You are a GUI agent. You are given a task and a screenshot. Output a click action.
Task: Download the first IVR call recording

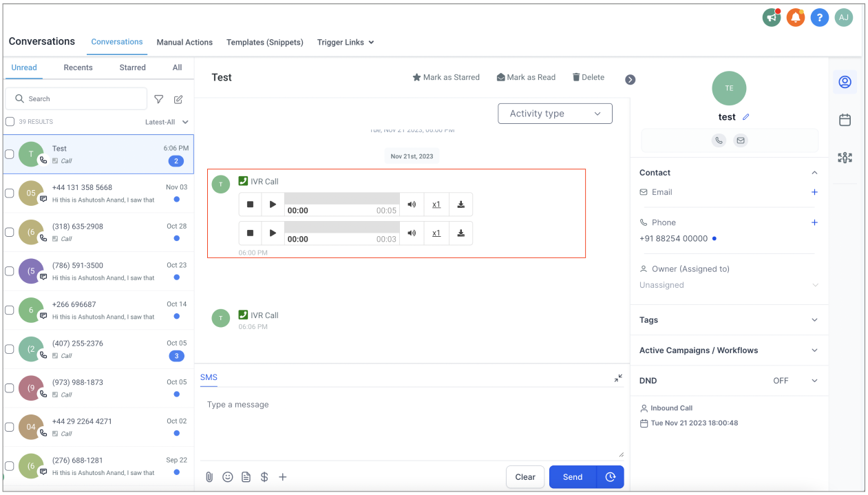tap(461, 204)
